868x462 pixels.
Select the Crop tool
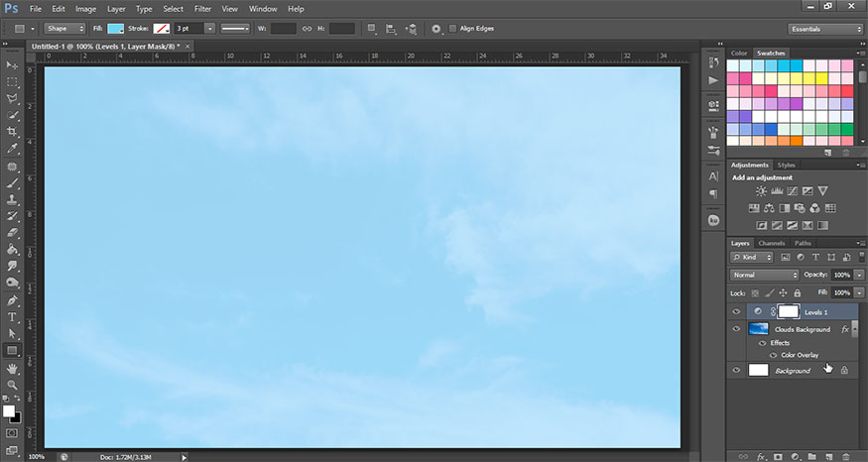click(12, 131)
